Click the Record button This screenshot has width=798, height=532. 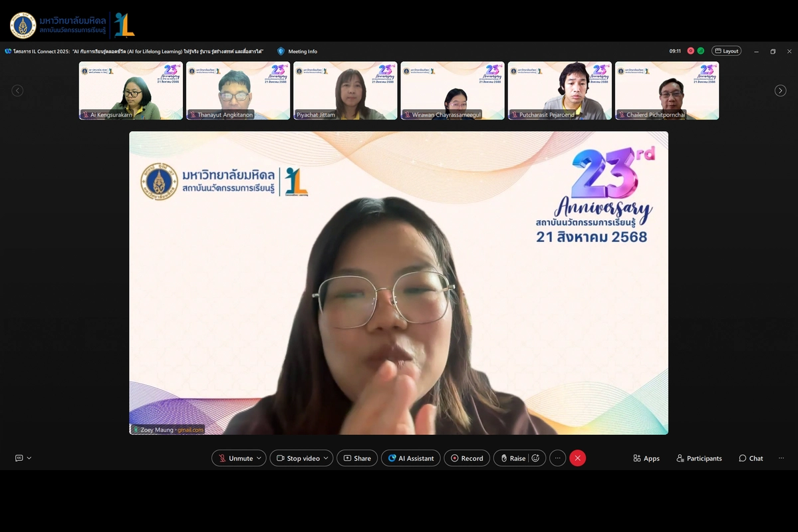coord(467,458)
